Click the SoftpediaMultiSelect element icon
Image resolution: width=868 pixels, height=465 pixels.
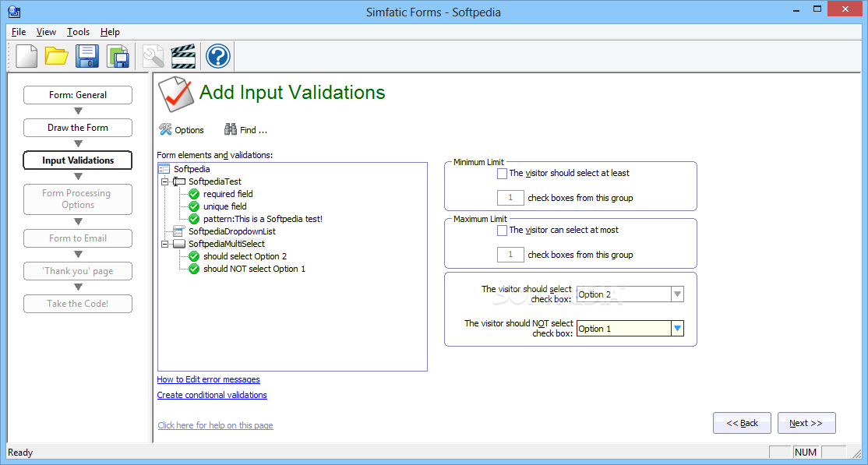click(178, 244)
